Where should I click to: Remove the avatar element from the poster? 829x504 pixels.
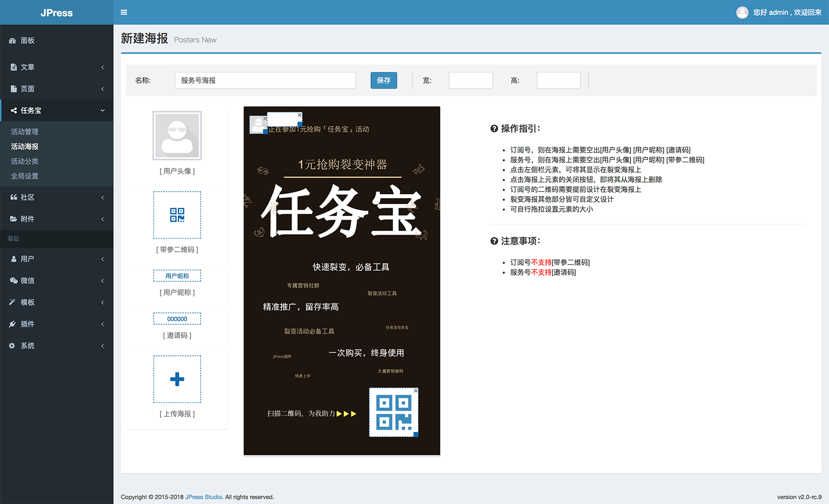[x=265, y=119]
